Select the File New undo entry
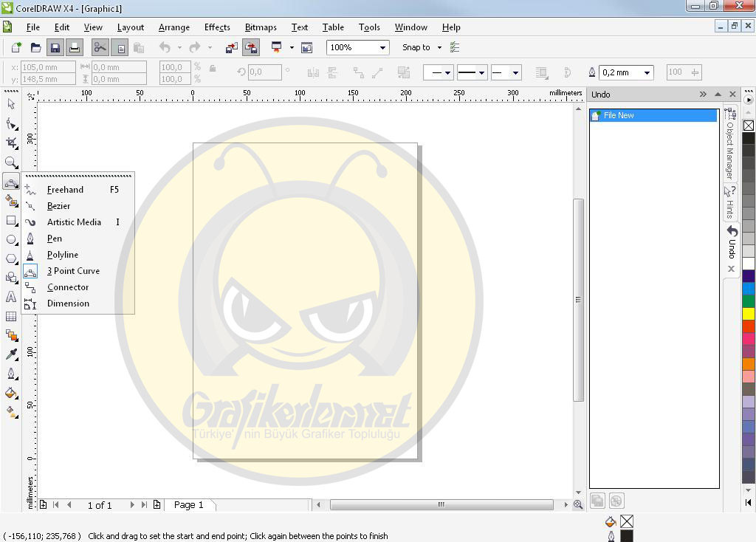This screenshot has height=542, width=756. click(653, 115)
